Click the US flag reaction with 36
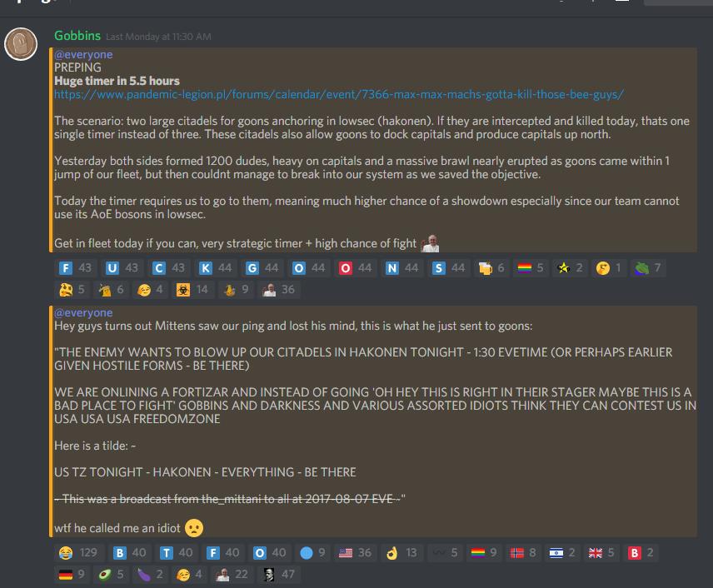Screen dimensions: 713x588 355,552
